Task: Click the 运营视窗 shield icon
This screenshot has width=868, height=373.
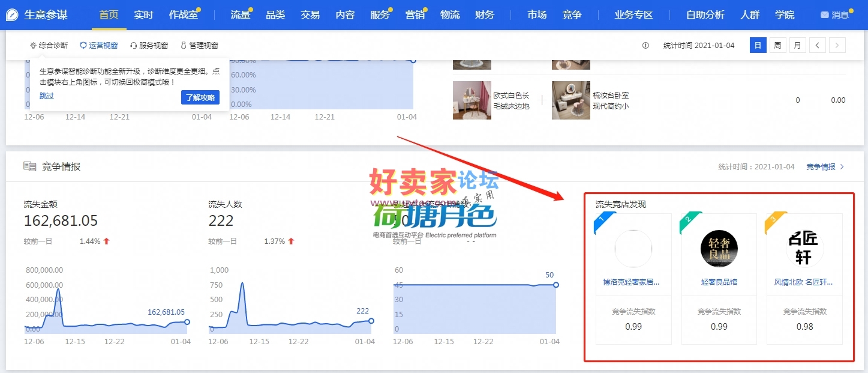Action: (x=83, y=46)
